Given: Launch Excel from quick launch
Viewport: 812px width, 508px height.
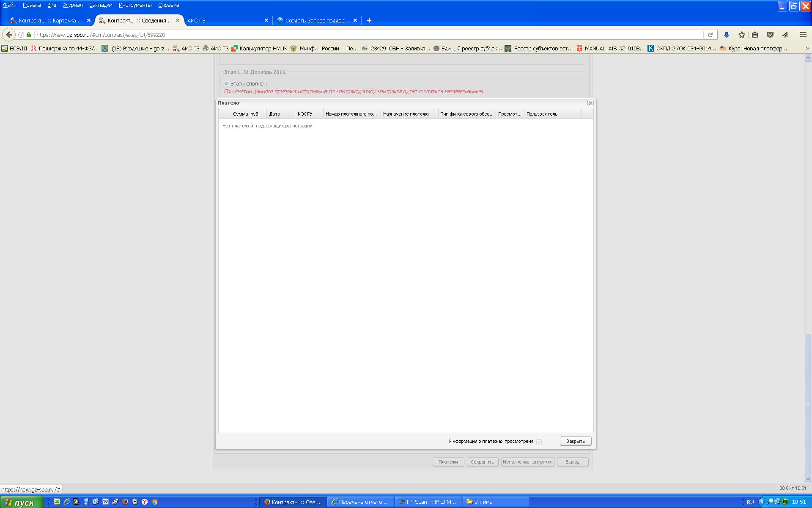Looking at the screenshot, I should [57, 502].
